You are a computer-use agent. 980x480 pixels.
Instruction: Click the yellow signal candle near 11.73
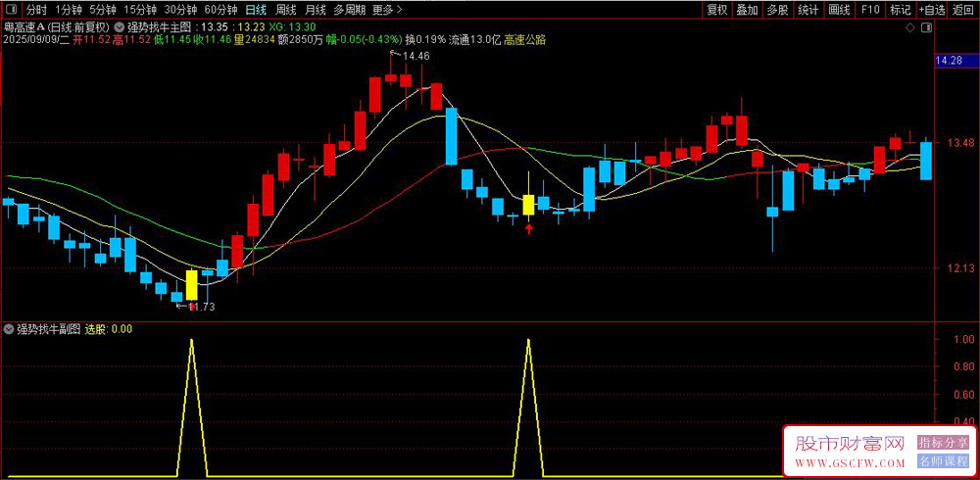pyautogui.click(x=192, y=284)
